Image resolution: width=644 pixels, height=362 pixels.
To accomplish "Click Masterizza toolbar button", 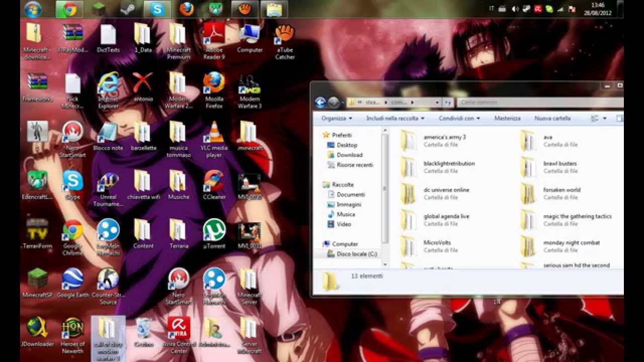I will tap(507, 119).
